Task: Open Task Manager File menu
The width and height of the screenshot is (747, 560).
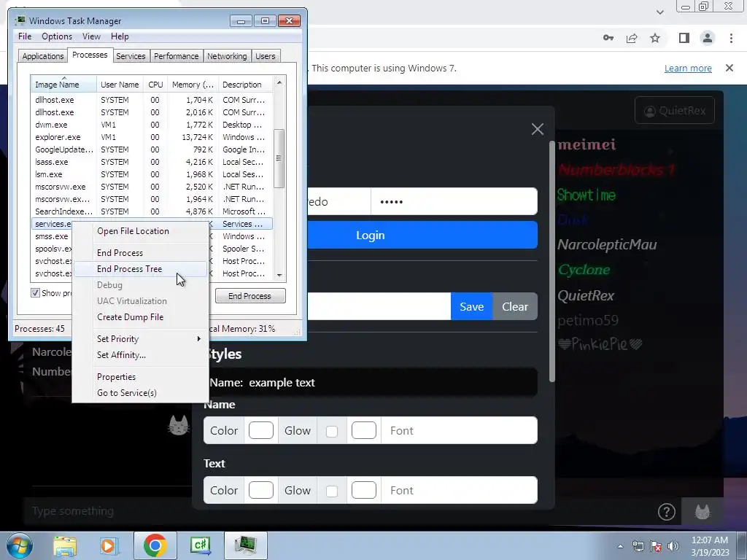Action: (25, 36)
